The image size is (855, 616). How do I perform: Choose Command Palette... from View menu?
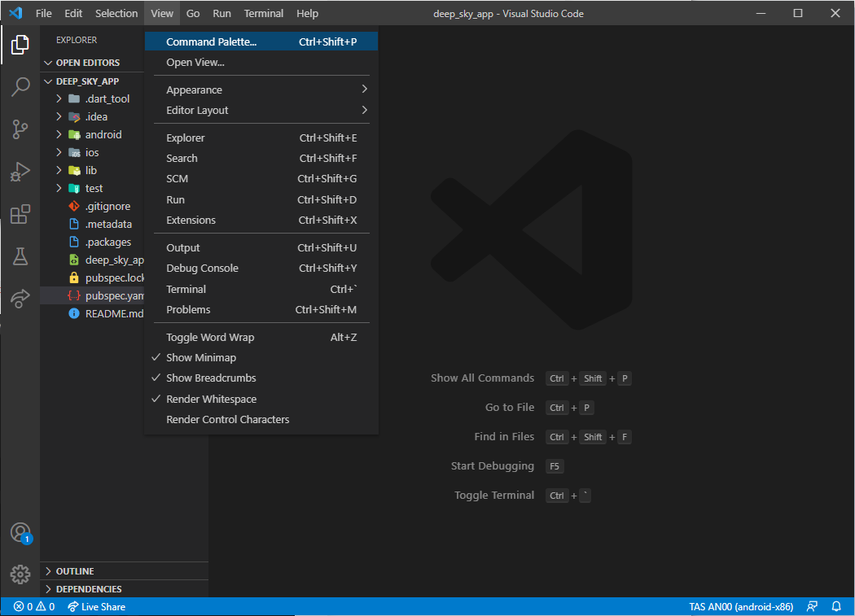coord(261,42)
